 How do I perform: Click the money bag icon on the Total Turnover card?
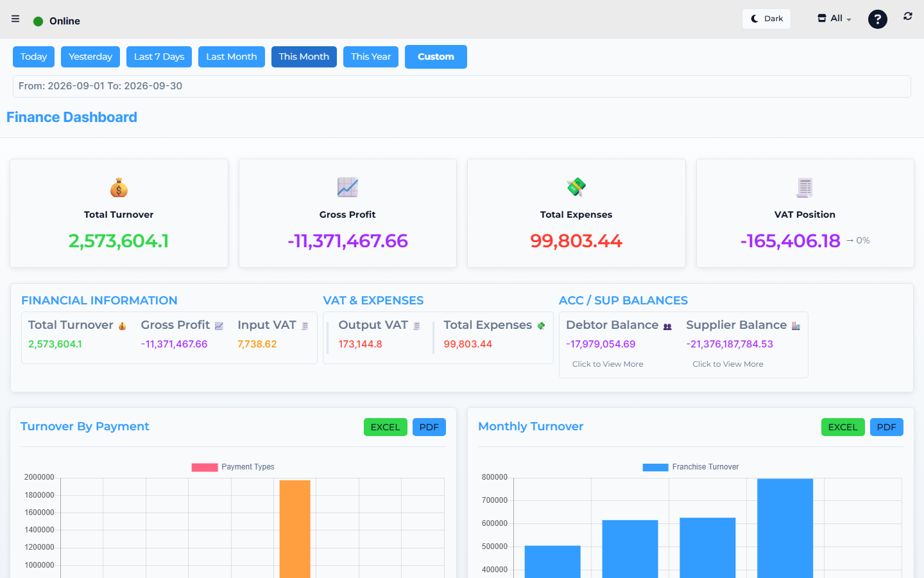coord(119,188)
